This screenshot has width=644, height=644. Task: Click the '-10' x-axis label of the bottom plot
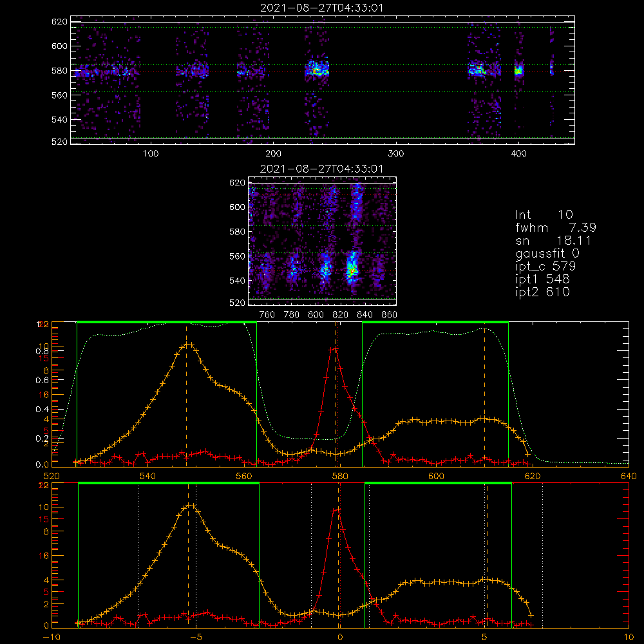click(52, 638)
